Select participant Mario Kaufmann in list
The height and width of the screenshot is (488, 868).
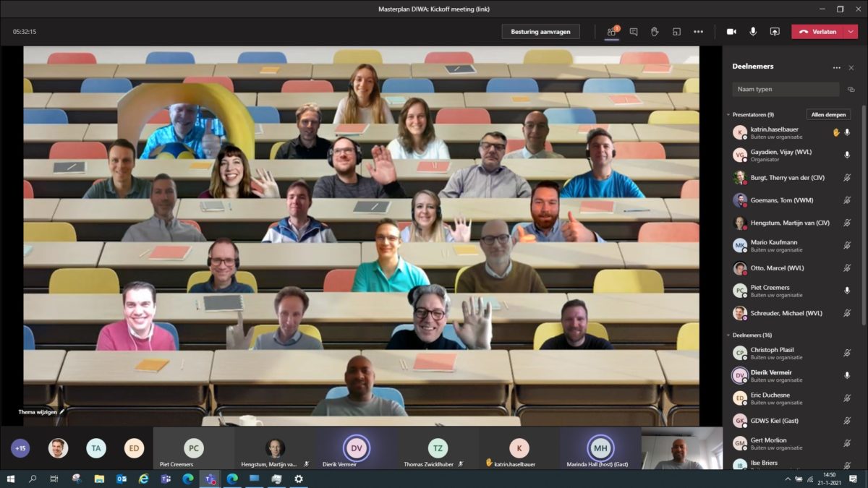click(x=792, y=245)
